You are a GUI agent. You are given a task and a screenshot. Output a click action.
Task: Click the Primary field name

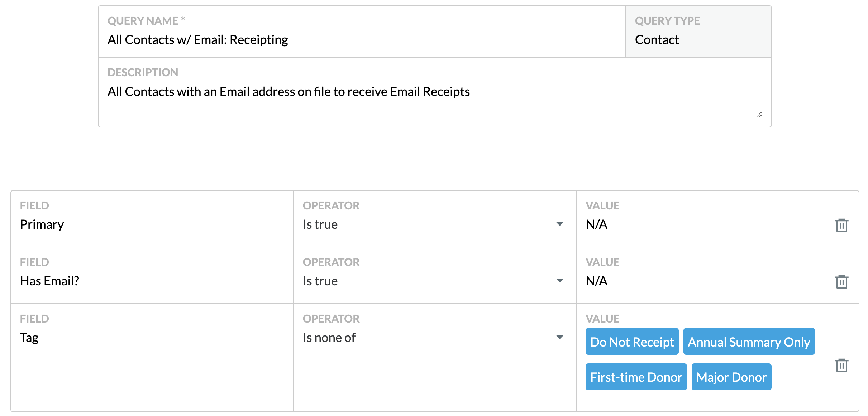[42, 224]
